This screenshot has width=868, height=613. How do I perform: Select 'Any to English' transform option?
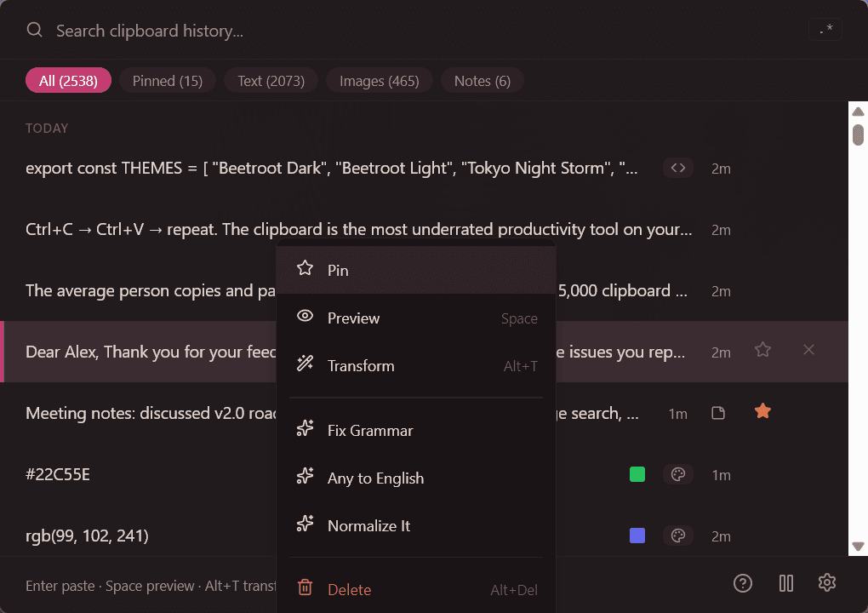click(x=374, y=478)
